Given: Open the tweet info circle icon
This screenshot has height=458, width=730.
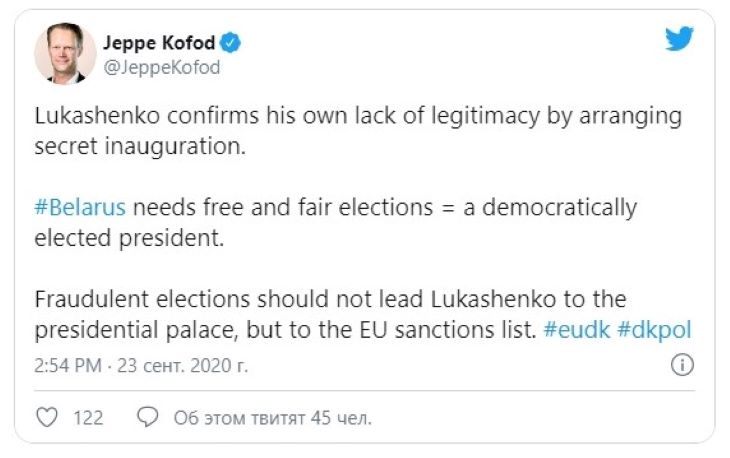Looking at the screenshot, I should coord(682,365).
